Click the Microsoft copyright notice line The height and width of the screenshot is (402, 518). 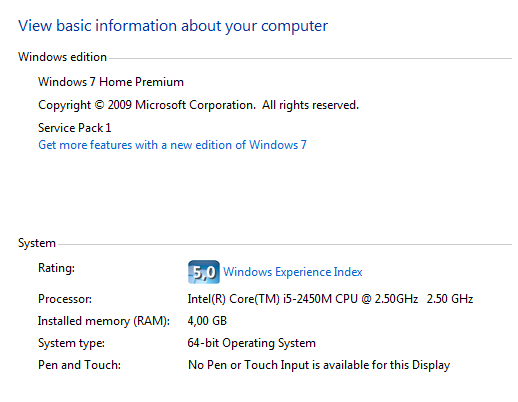(x=198, y=105)
